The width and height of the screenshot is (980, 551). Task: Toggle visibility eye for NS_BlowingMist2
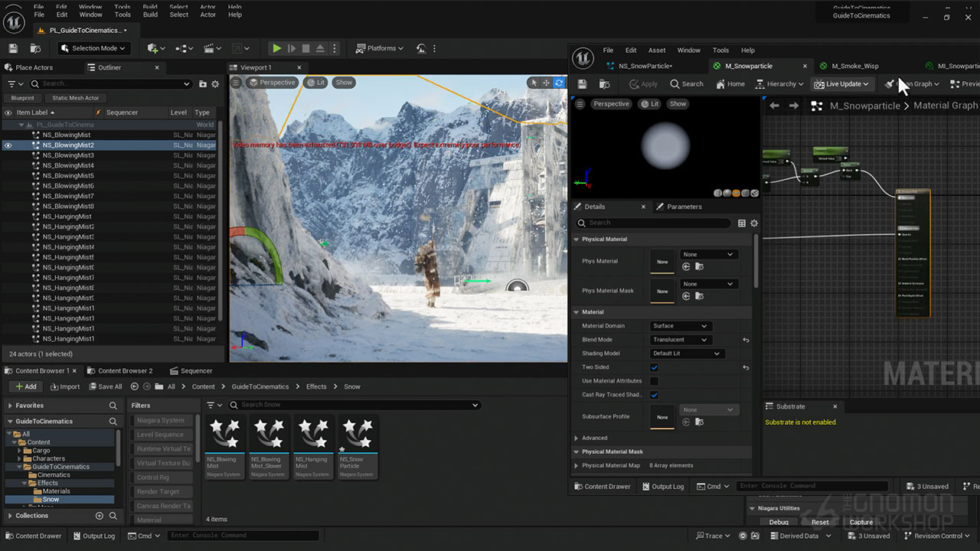8,145
